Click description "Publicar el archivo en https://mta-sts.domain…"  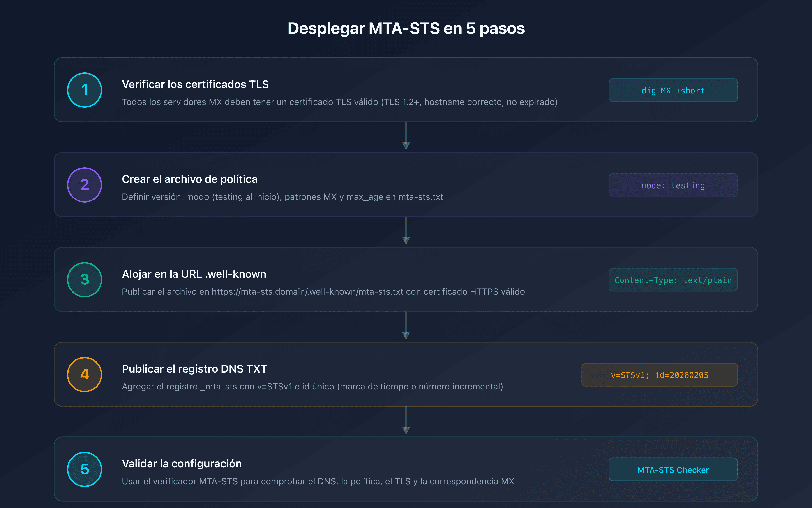323,291
